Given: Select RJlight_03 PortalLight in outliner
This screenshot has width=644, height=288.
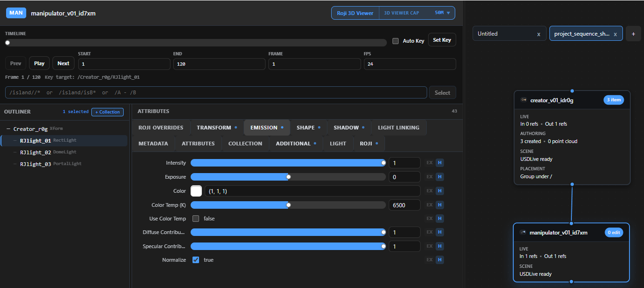Looking at the screenshot, I should (64, 164).
